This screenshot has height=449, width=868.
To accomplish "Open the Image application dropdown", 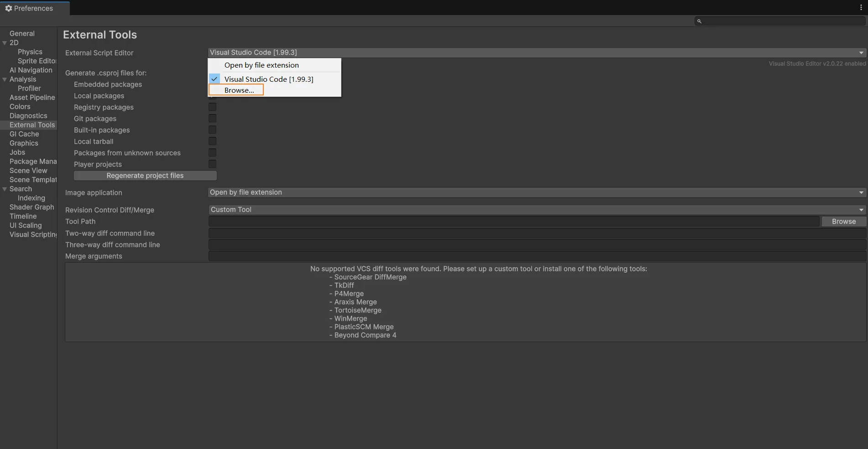I will pyautogui.click(x=537, y=192).
